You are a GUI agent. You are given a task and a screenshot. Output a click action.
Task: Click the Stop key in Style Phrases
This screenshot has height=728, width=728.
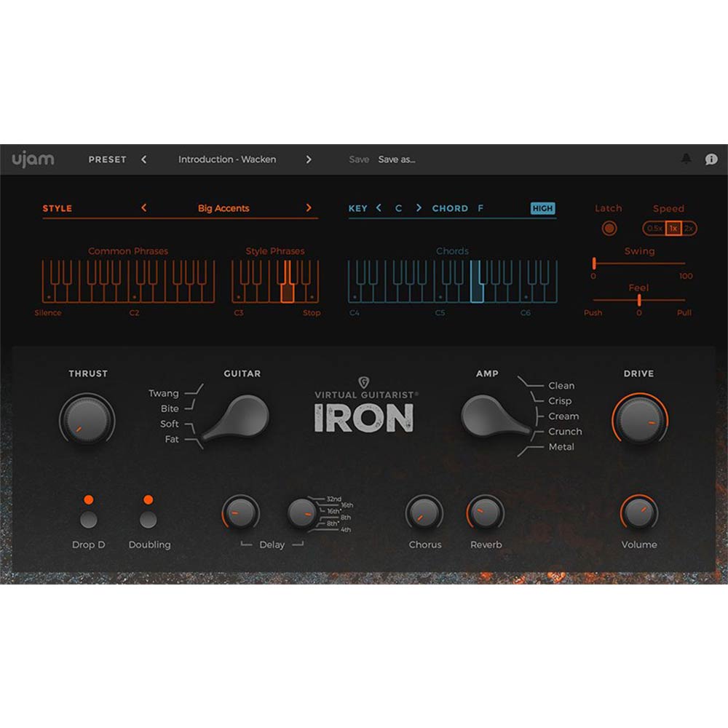pos(312,292)
